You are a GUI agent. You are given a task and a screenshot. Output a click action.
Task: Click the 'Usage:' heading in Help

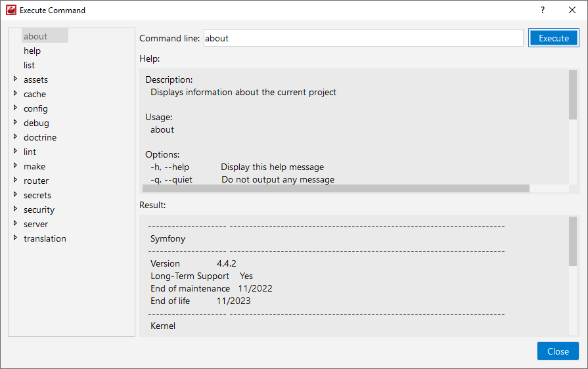click(x=158, y=118)
